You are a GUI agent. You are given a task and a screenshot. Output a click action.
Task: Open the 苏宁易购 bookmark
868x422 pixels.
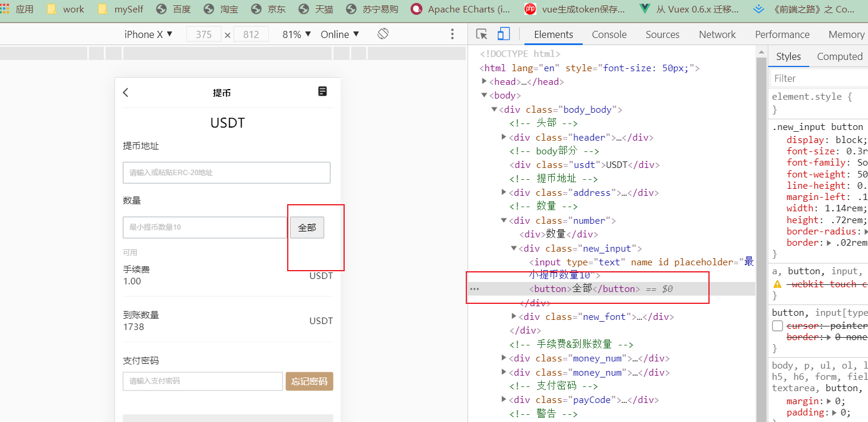click(372, 9)
